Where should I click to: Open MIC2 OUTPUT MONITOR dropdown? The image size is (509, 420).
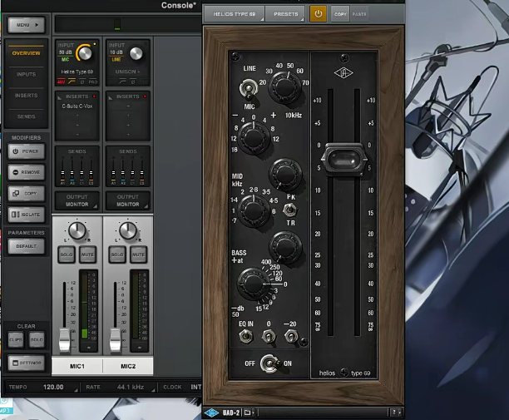click(x=128, y=200)
